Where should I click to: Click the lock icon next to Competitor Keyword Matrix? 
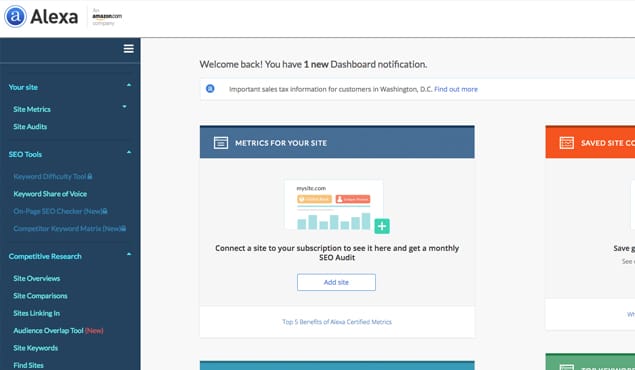click(x=124, y=228)
